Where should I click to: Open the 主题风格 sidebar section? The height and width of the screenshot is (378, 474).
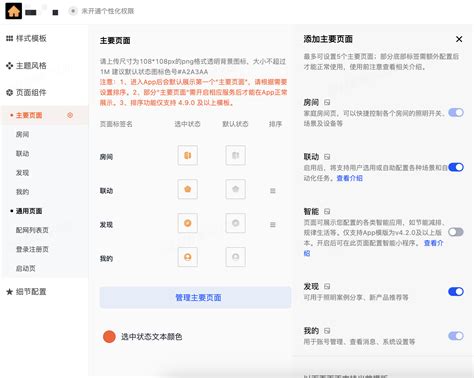click(26, 66)
